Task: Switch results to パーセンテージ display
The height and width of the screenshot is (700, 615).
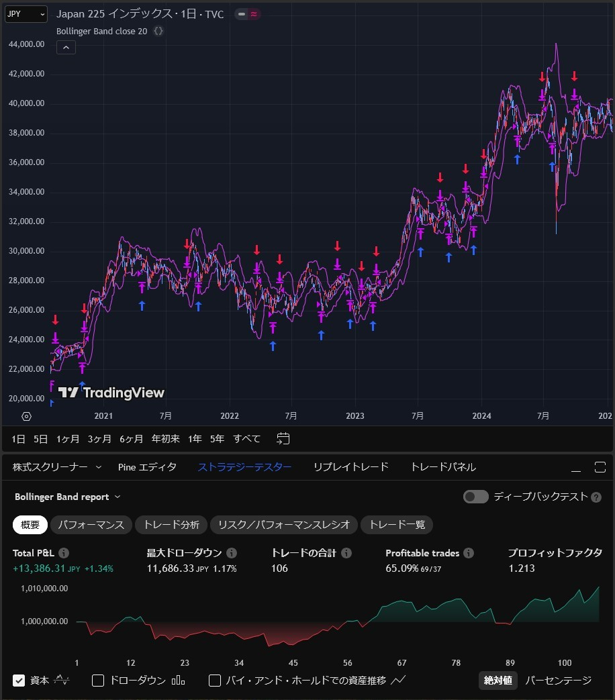Action: (x=558, y=681)
